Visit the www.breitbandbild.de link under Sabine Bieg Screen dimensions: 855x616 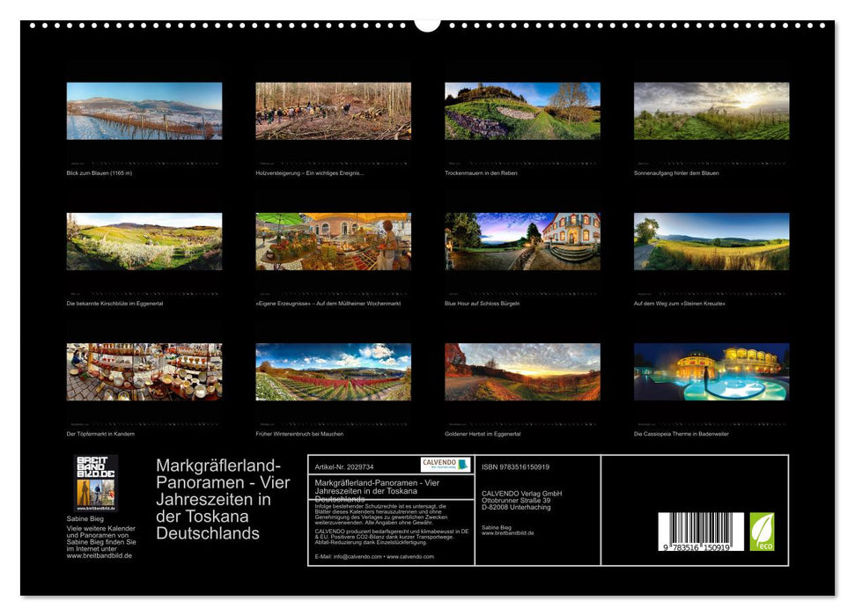[x=100, y=555]
